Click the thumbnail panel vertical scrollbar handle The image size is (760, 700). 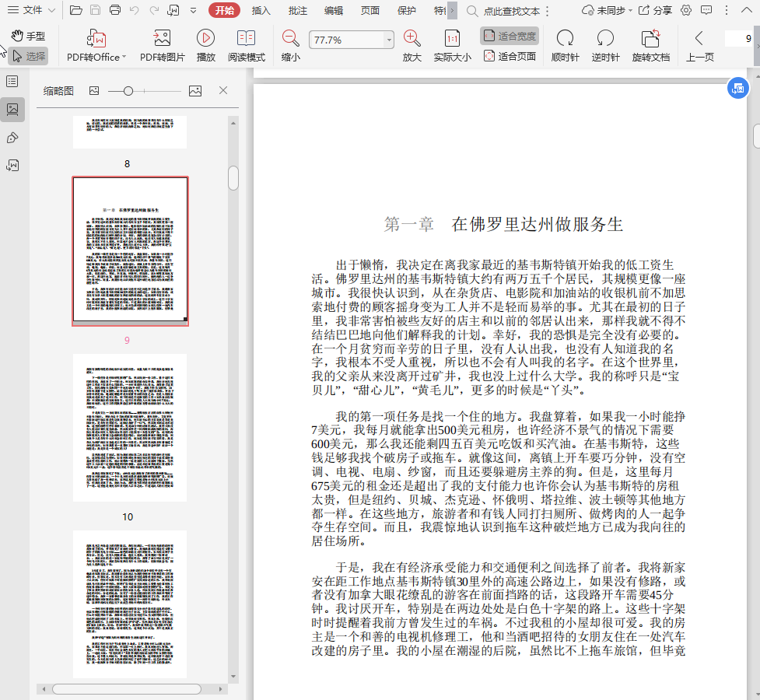pos(233,178)
